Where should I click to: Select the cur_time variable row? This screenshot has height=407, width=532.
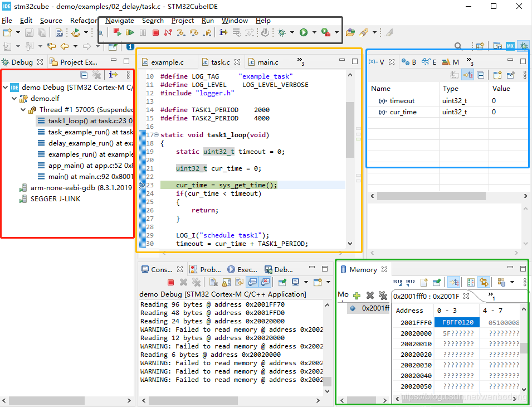click(x=448, y=112)
